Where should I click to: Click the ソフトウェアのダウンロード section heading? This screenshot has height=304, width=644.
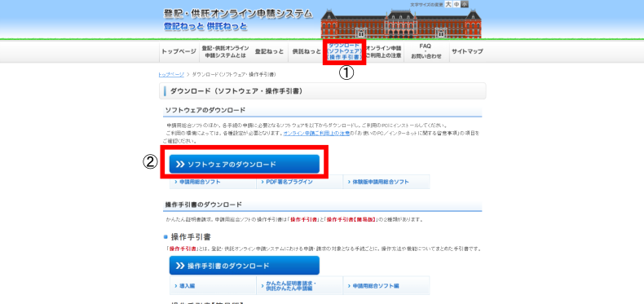(205, 110)
